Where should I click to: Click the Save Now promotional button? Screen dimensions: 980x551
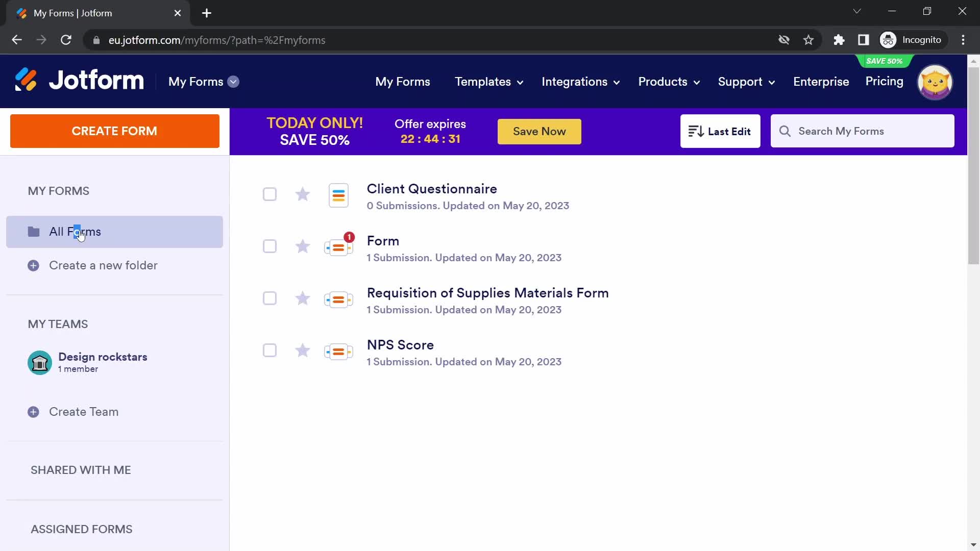coord(538,131)
